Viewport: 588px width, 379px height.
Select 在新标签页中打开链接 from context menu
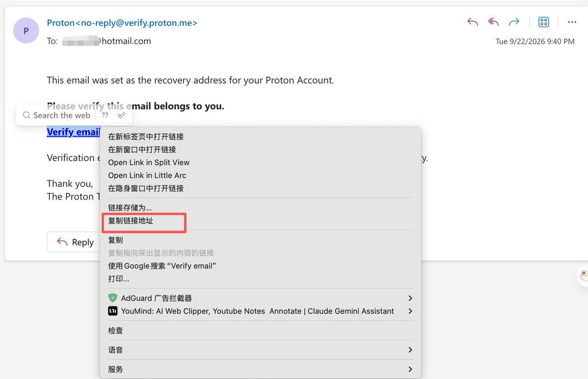260,137
